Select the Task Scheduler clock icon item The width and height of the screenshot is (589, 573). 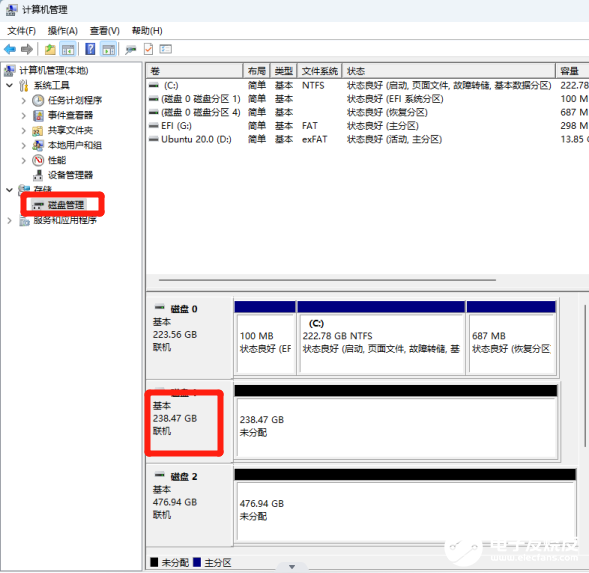click(38, 100)
